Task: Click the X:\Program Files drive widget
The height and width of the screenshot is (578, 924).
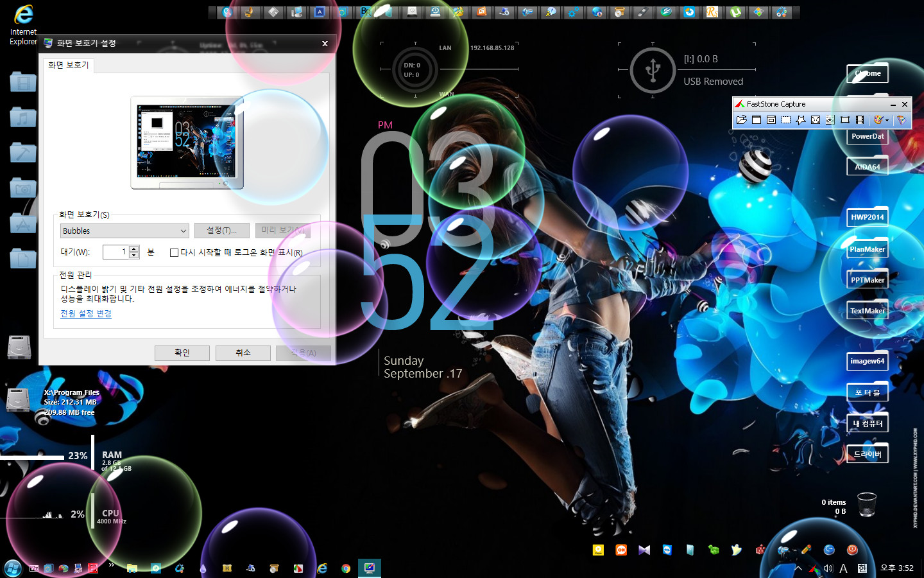Action: (53, 402)
